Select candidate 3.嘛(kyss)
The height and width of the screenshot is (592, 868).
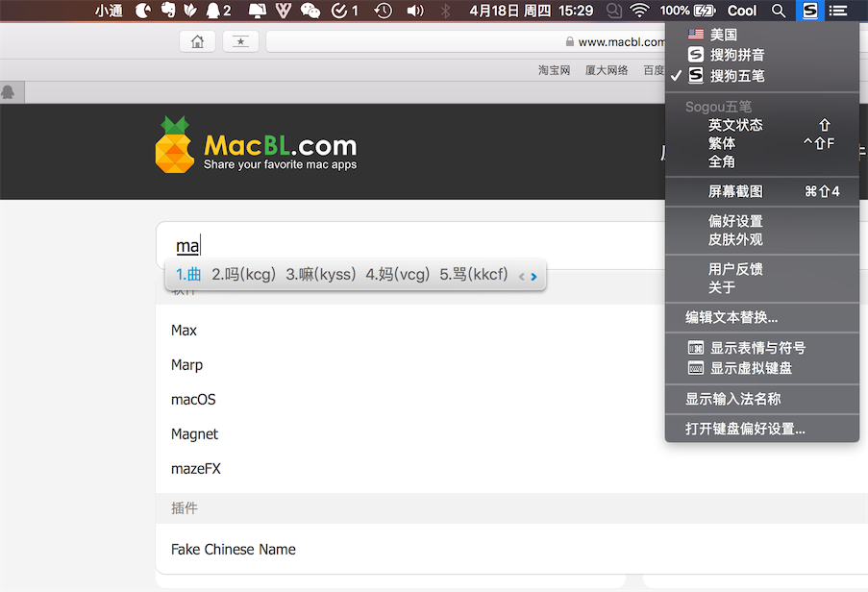(321, 274)
